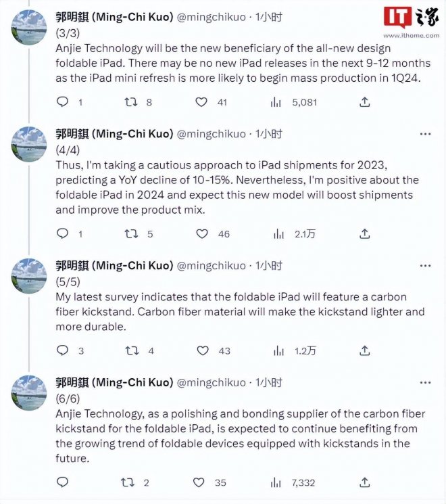
Task: Open @mingchikuo handle on the (4/4) tweet
Action: pyautogui.click(x=211, y=133)
